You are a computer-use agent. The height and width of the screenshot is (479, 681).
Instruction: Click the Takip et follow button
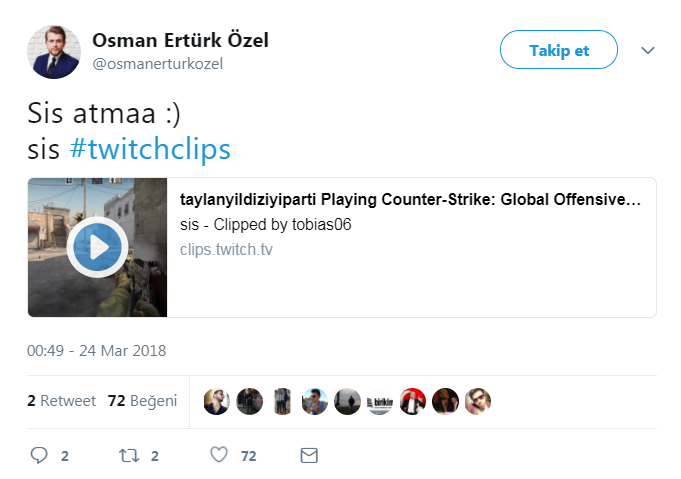point(559,50)
